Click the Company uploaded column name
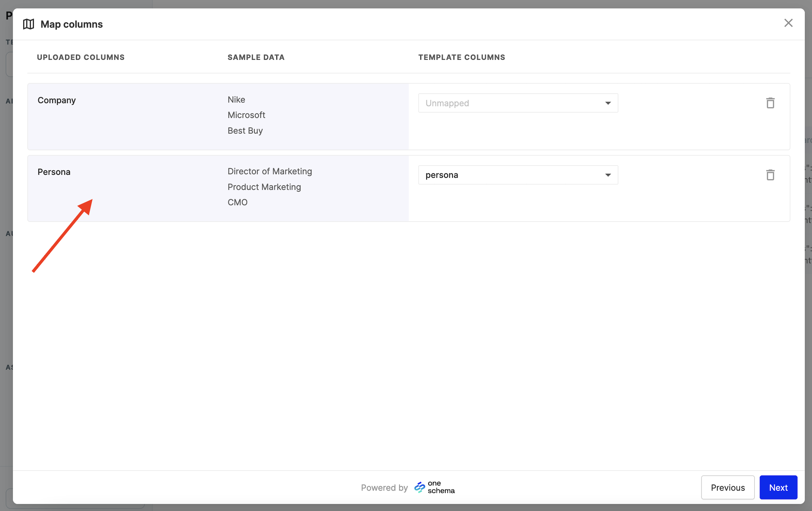 click(x=57, y=100)
